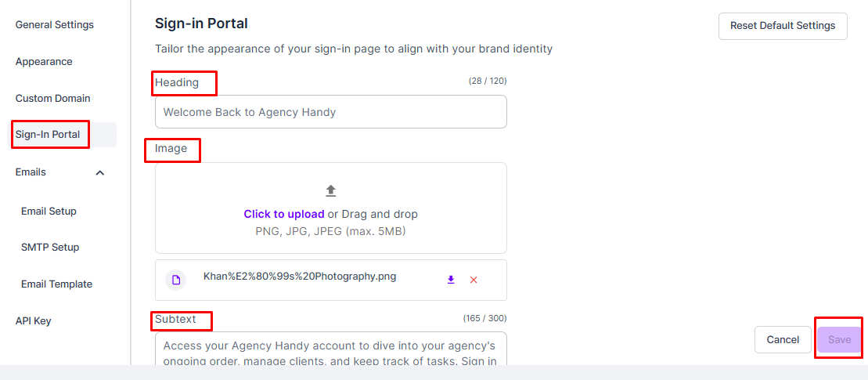Open the Email Setup subsection

pos(49,212)
